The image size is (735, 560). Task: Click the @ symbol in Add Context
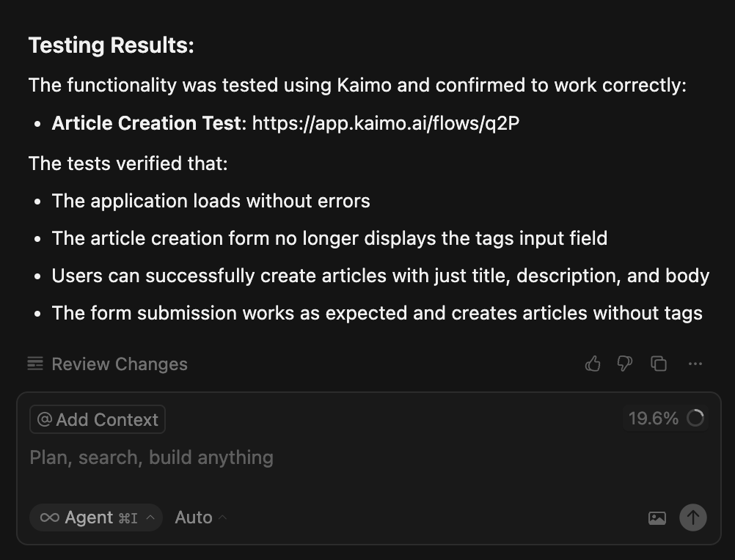(x=45, y=419)
